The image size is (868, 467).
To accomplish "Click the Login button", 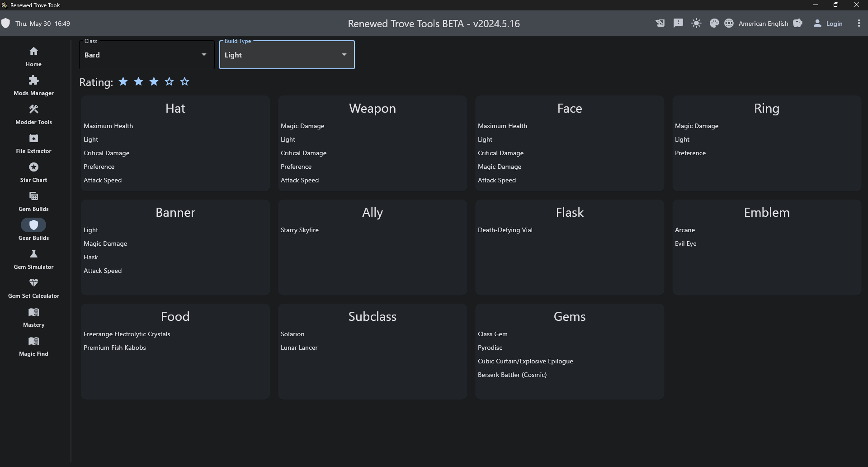I will 828,24.
